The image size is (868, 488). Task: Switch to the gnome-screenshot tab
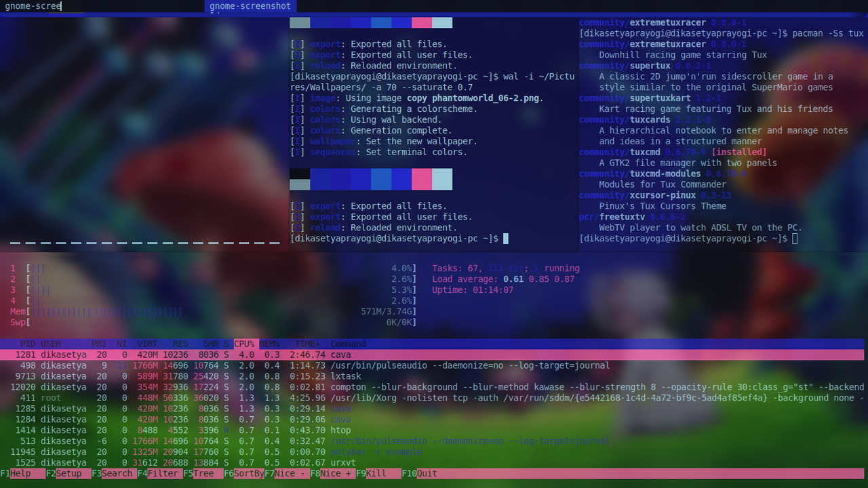252,5
